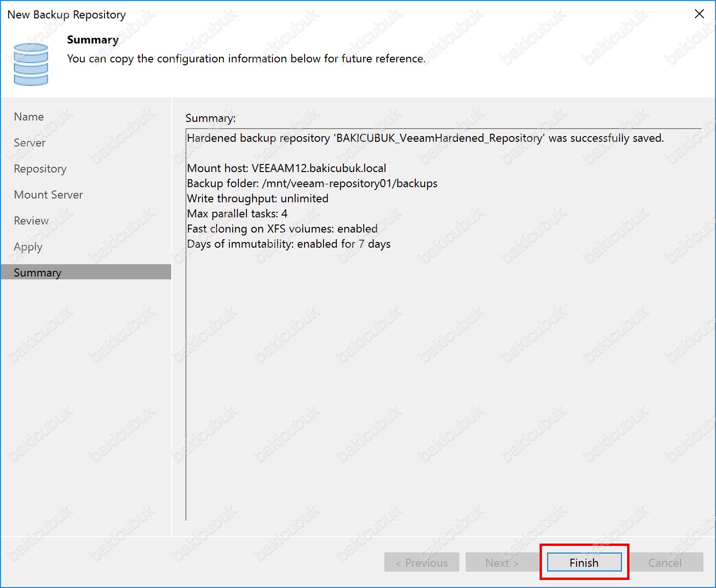The width and height of the screenshot is (716, 588).
Task: Click the greyed-out Next button
Action: [x=502, y=562]
